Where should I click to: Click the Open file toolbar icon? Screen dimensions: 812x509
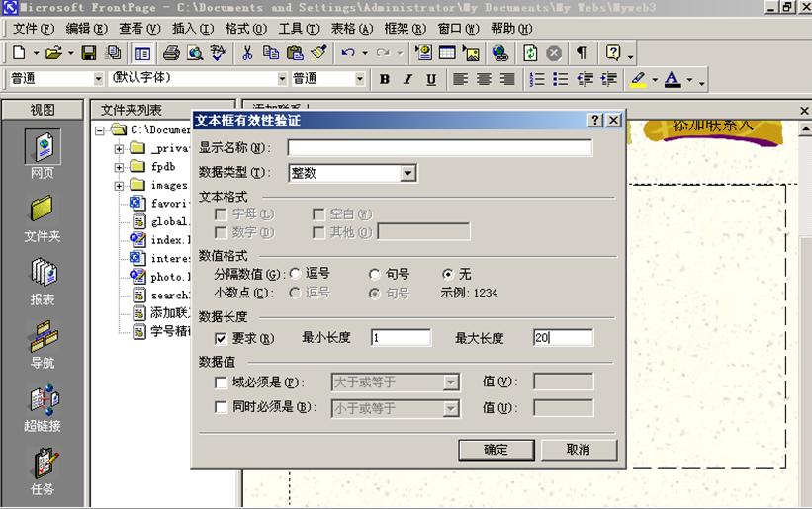click(53, 52)
